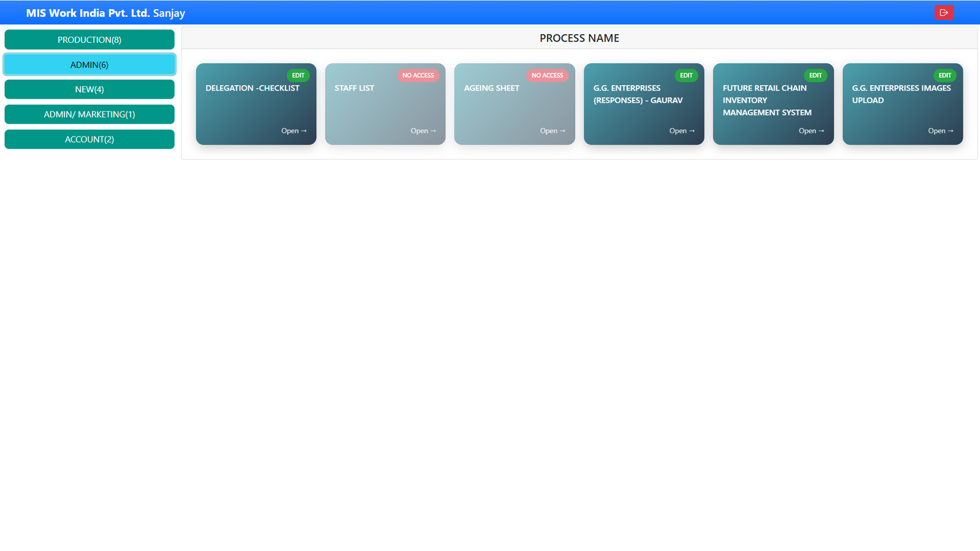Click EDIT badge on G.G. Enterprises Responses
Screen dimensions: 980x551
click(686, 75)
